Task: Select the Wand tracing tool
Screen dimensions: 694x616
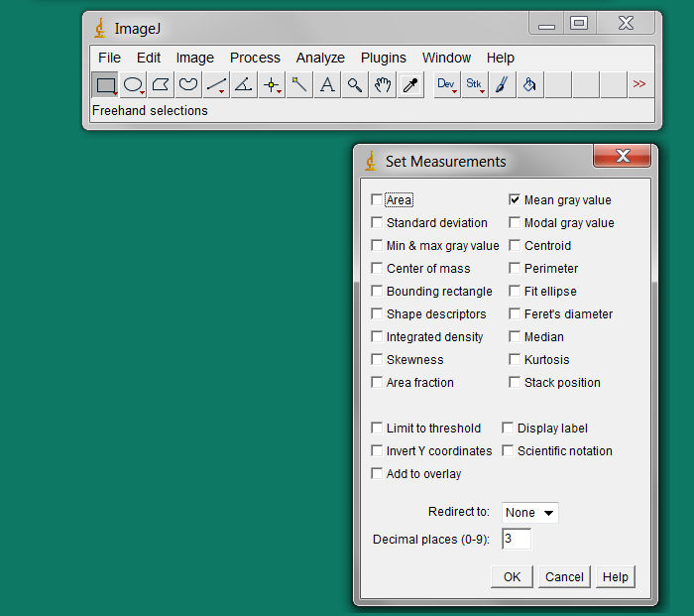Action: pyautogui.click(x=299, y=84)
